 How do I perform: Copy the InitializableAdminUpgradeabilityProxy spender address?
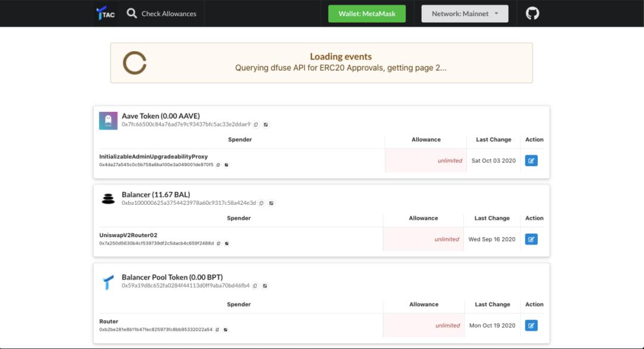click(218, 165)
